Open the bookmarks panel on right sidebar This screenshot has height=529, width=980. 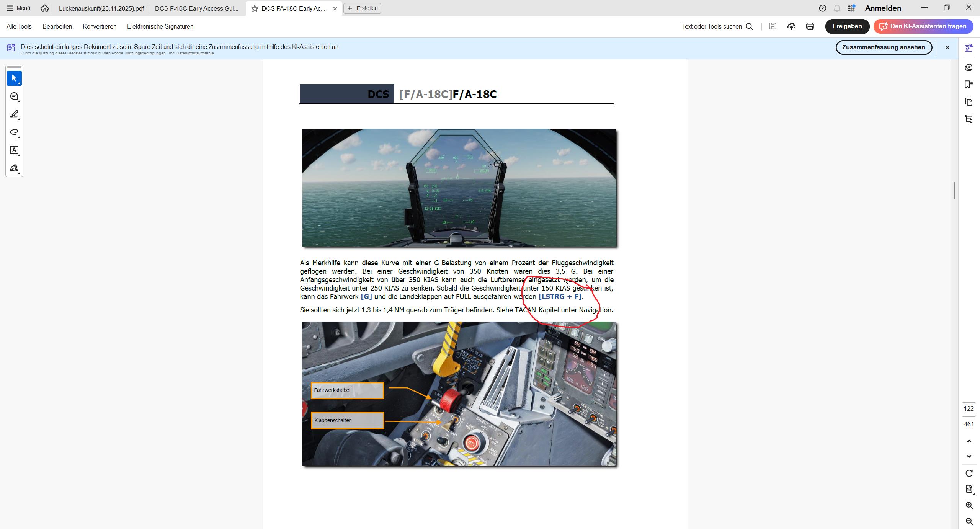[969, 85]
